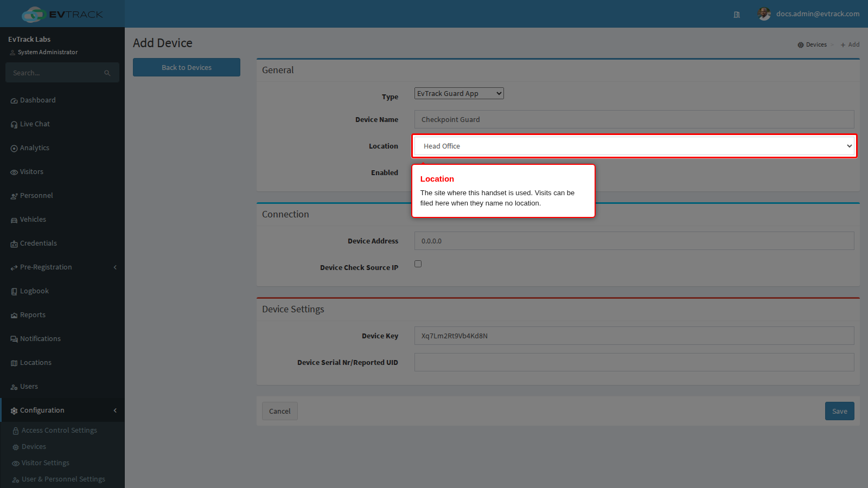Click the Personnel icon in sidebar
The image size is (868, 488).
coord(14,196)
